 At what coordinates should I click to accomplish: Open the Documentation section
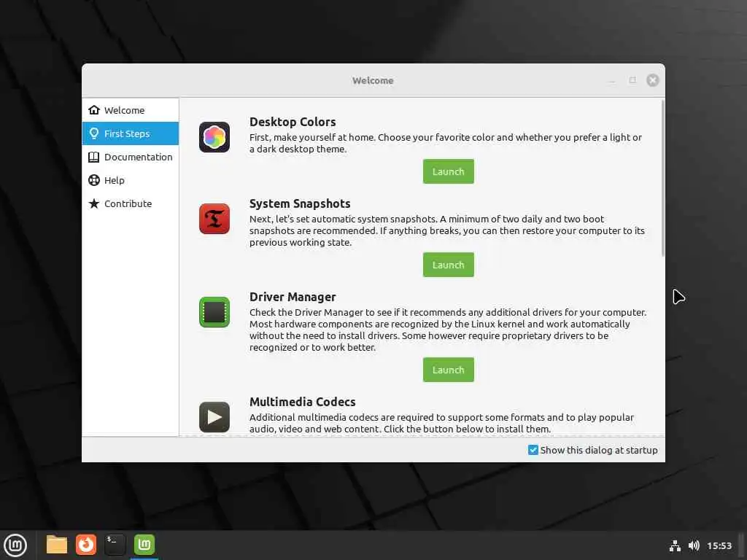[x=130, y=157]
